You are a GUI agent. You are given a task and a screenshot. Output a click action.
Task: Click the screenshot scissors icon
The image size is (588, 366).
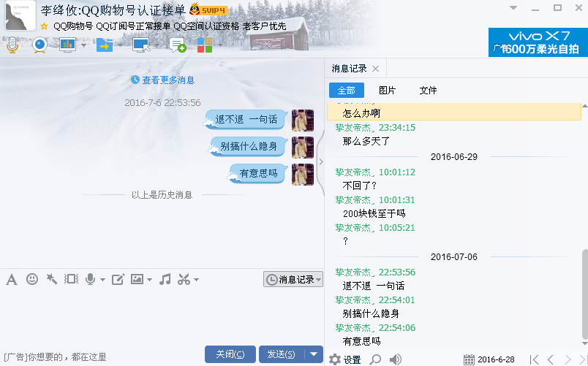(184, 279)
